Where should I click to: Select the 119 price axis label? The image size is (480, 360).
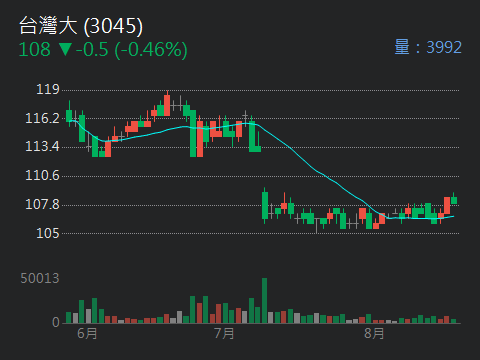[48, 89]
